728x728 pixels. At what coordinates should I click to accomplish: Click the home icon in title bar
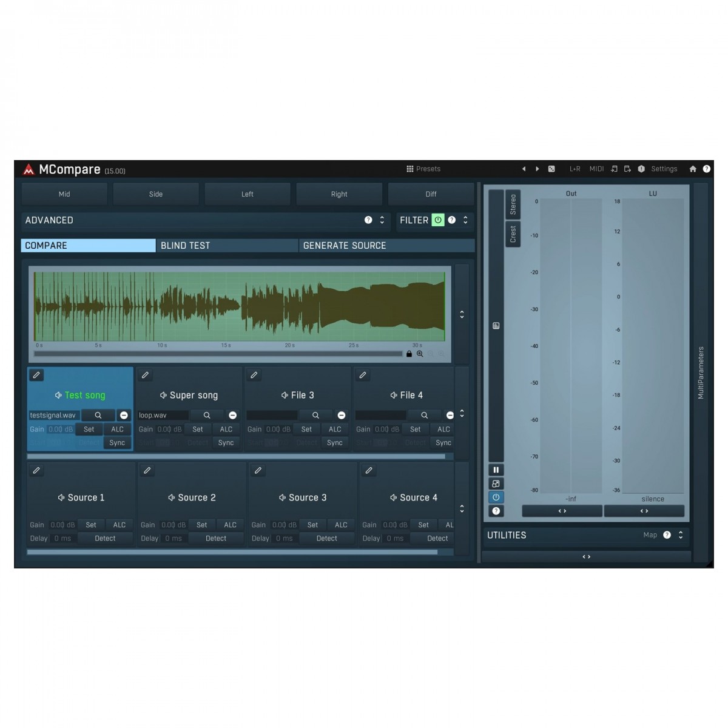click(x=693, y=169)
